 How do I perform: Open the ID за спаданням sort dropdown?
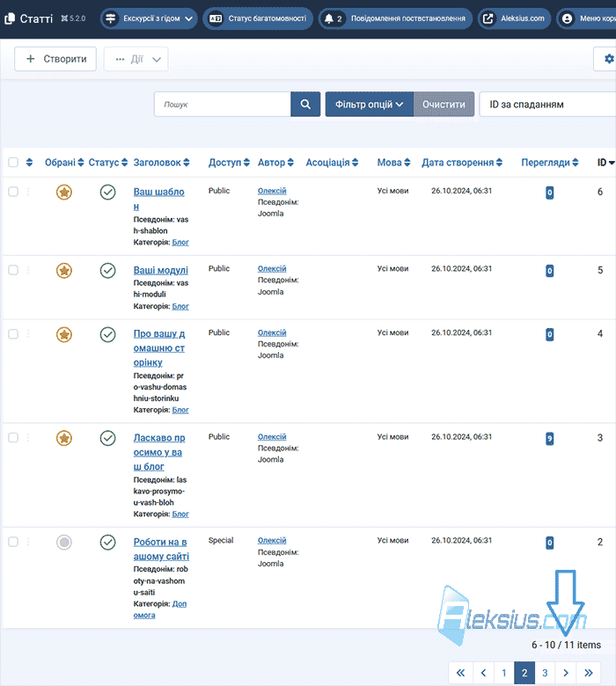(x=547, y=104)
